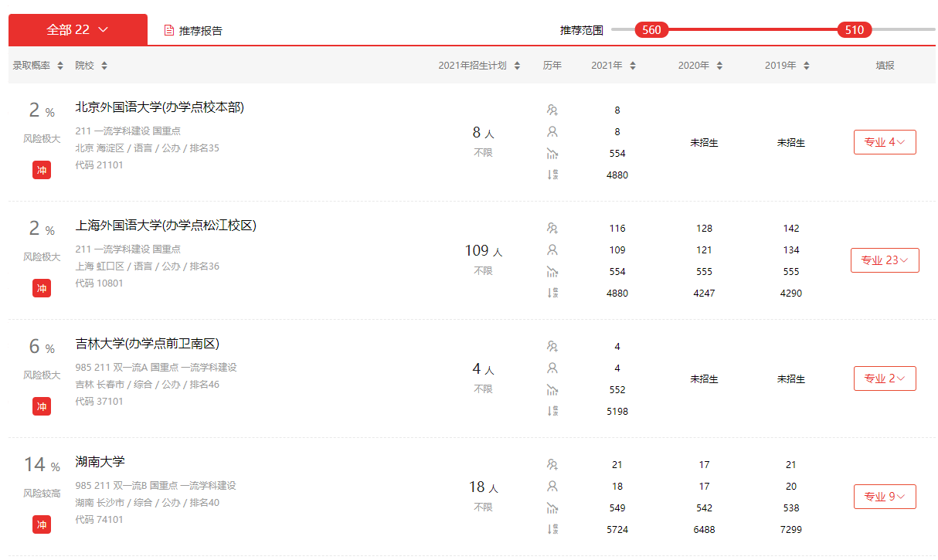The image size is (938, 560).
Task: Click the enrollment plan icon in 上海外国语大学 row
Action: coord(552,228)
